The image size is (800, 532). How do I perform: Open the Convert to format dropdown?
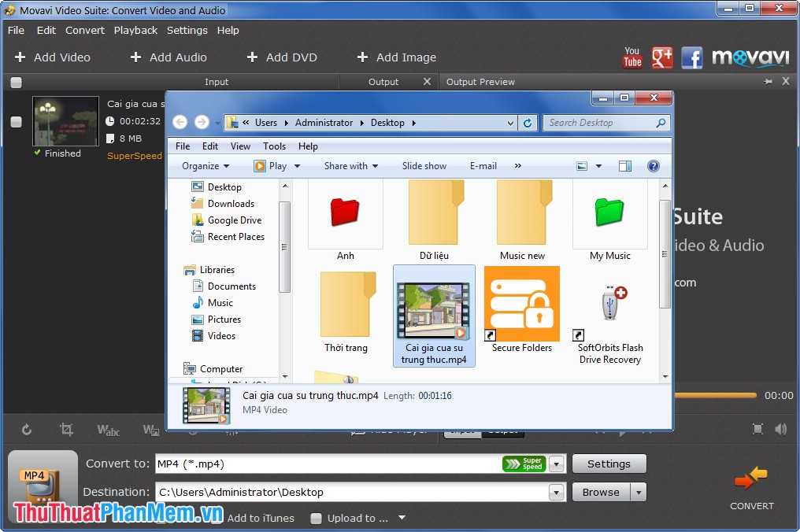[x=557, y=464]
